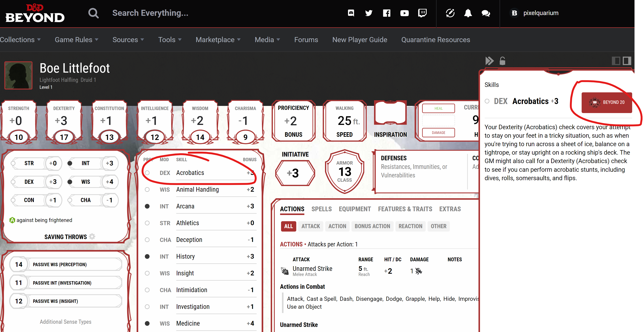644x332 pixels.
Task: Open the messages chat bubble icon
Action: coord(485,13)
